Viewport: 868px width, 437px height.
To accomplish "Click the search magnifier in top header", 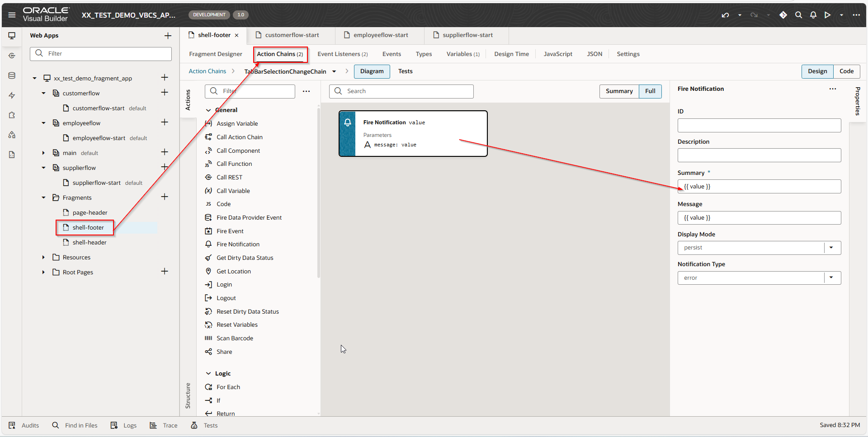I will [798, 15].
